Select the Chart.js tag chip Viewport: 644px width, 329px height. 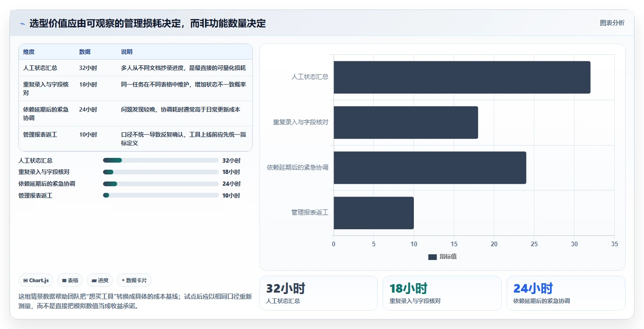36,280
